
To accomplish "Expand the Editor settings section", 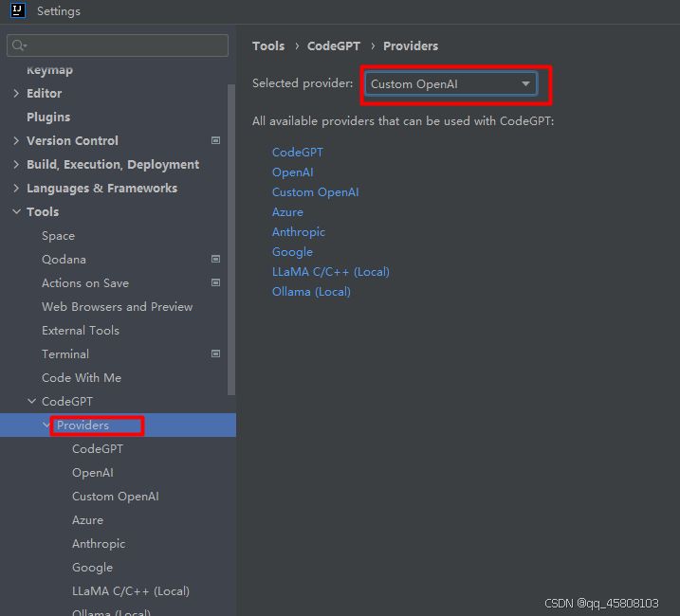I will coord(16,93).
